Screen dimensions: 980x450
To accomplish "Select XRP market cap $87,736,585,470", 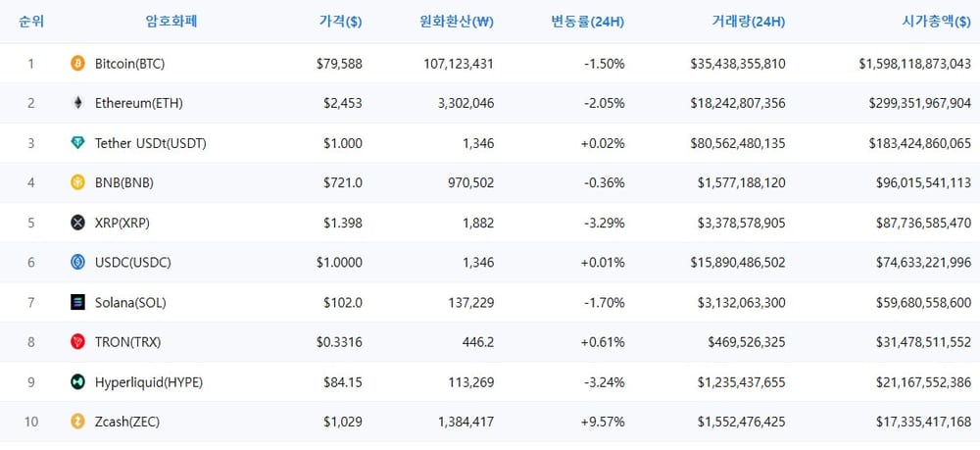I will point(924,224).
